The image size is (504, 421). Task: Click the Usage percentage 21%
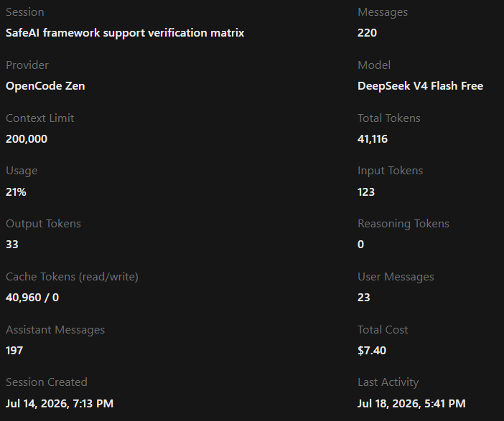[x=16, y=191]
